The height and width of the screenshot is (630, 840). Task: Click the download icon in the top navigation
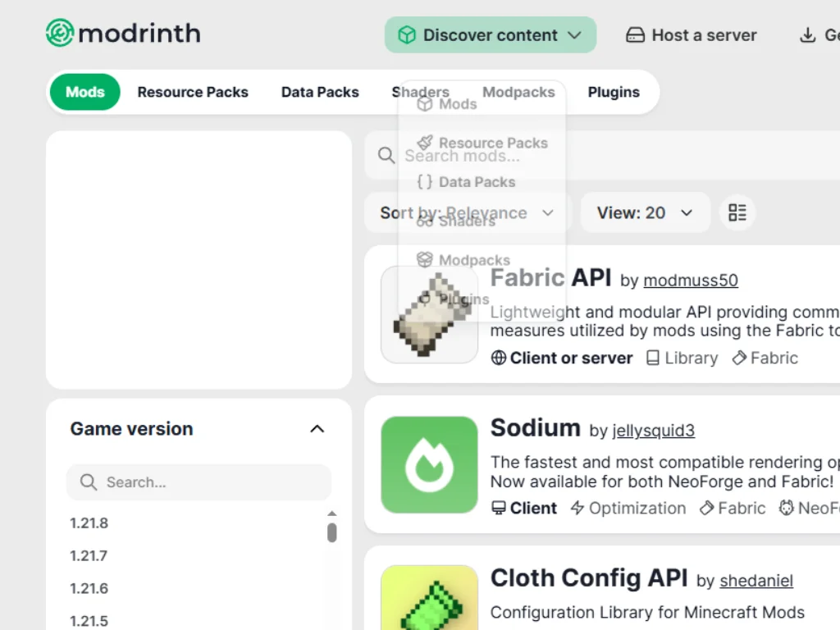[807, 35]
